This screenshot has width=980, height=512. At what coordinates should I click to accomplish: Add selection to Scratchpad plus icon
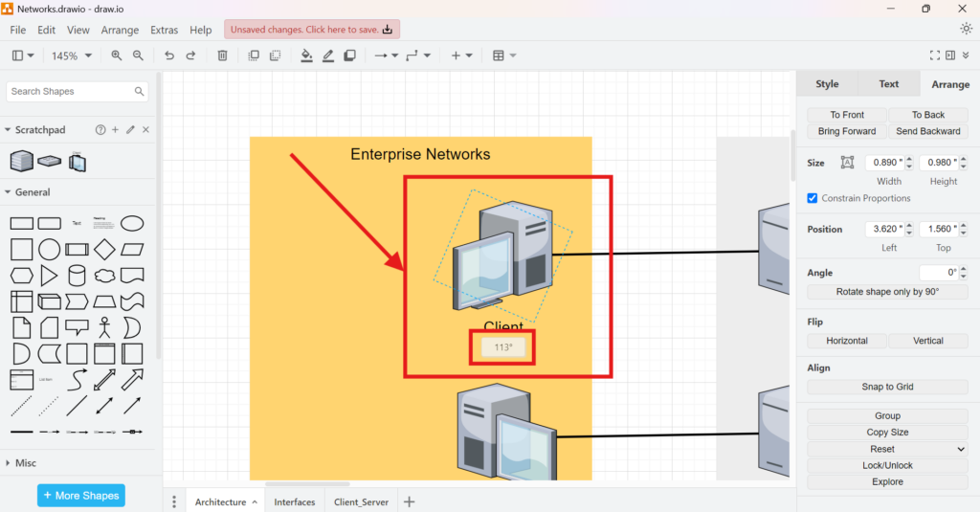pyautogui.click(x=115, y=130)
